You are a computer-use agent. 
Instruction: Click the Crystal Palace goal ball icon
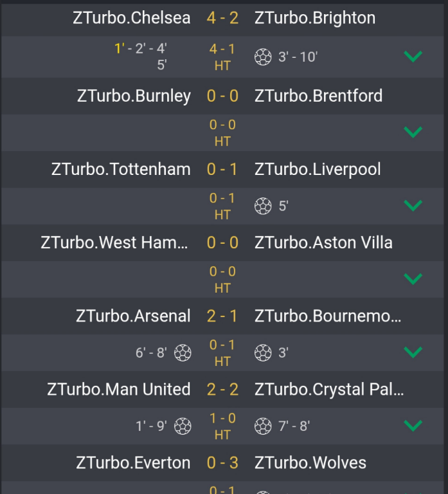pyautogui.click(x=263, y=426)
